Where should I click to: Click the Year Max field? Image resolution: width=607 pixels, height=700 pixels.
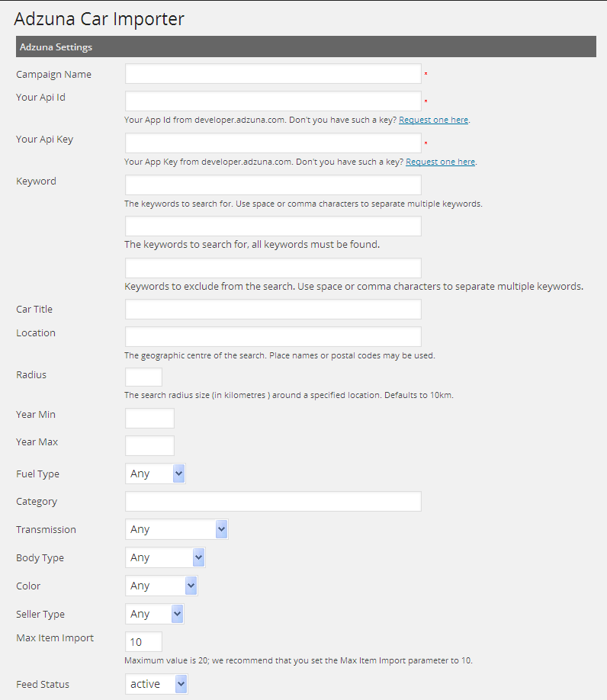tap(149, 446)
